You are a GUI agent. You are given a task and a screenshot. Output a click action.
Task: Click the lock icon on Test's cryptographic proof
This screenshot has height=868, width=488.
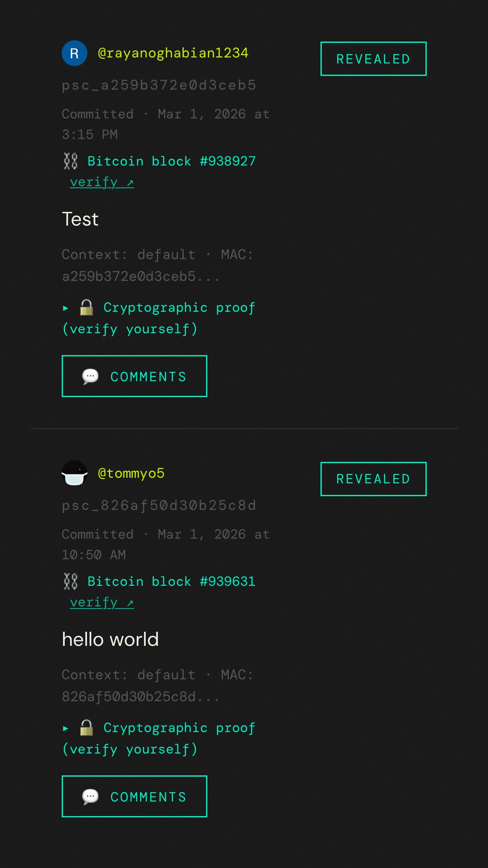pos(87,307)
